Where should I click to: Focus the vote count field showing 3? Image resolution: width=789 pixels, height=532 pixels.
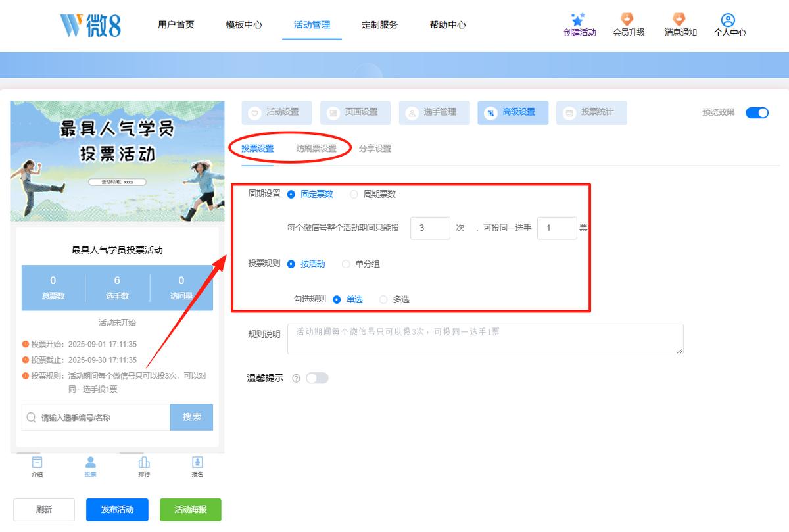pos(430,228)
